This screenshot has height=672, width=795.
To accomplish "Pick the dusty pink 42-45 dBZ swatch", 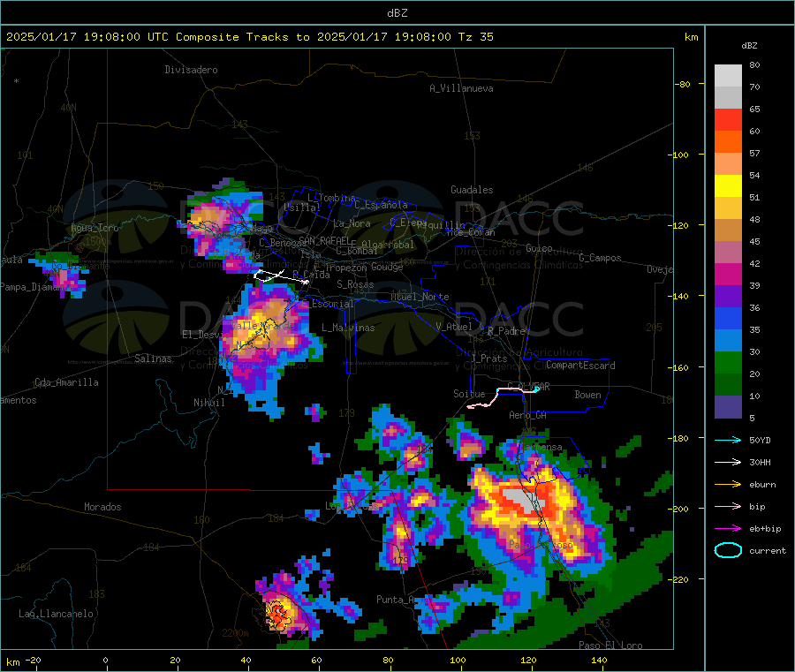I will point(728,253).
